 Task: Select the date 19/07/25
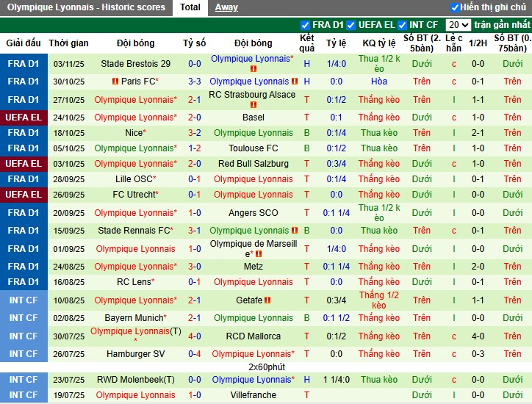(x=69, y=395)
